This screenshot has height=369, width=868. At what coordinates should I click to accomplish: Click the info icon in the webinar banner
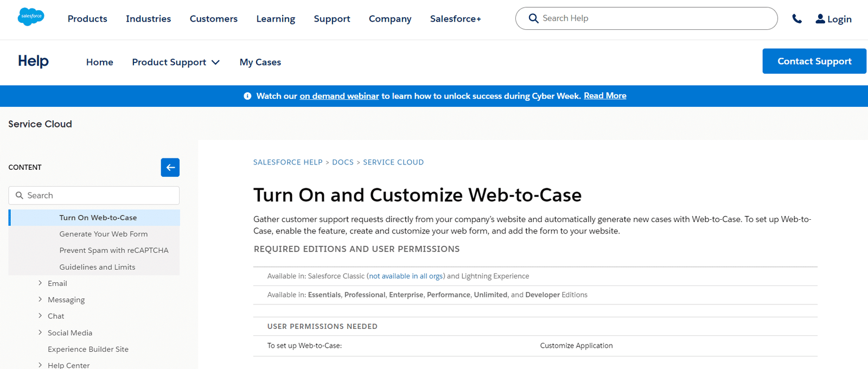pyautogui.click(x=247, y=96)
